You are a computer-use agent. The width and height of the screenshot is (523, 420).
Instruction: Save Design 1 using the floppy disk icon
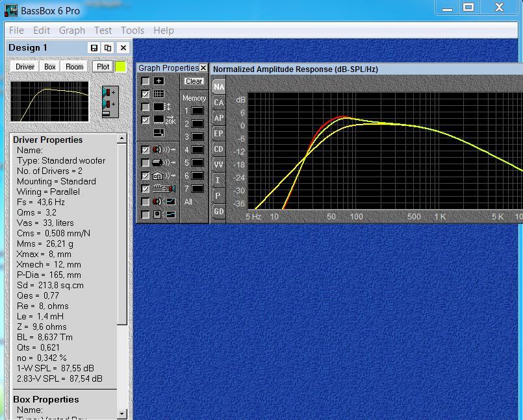tap(94, 48)
